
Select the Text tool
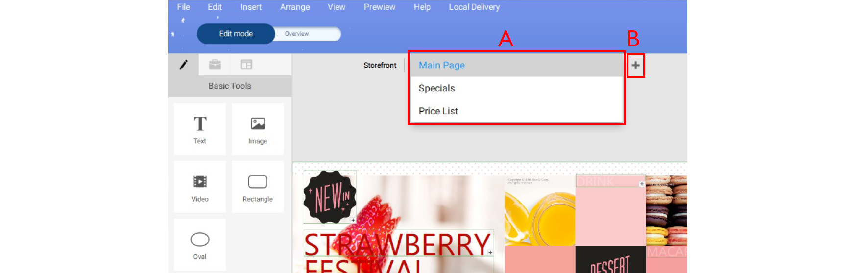[200, 129]
